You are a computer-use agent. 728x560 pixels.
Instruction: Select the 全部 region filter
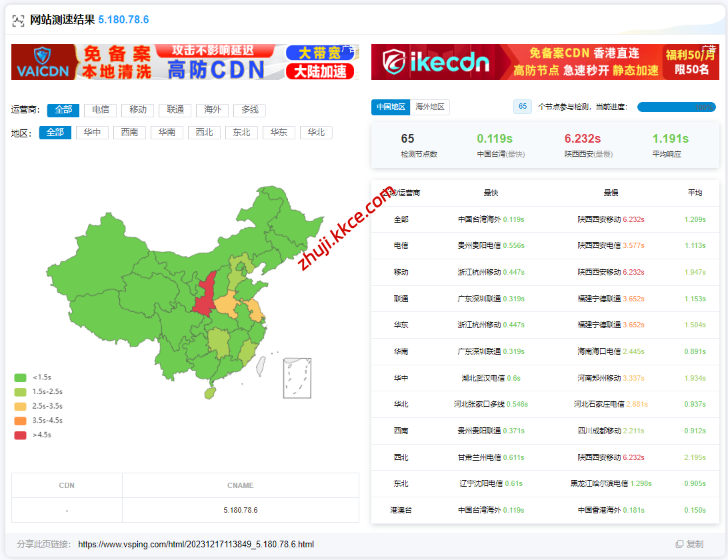55,133
